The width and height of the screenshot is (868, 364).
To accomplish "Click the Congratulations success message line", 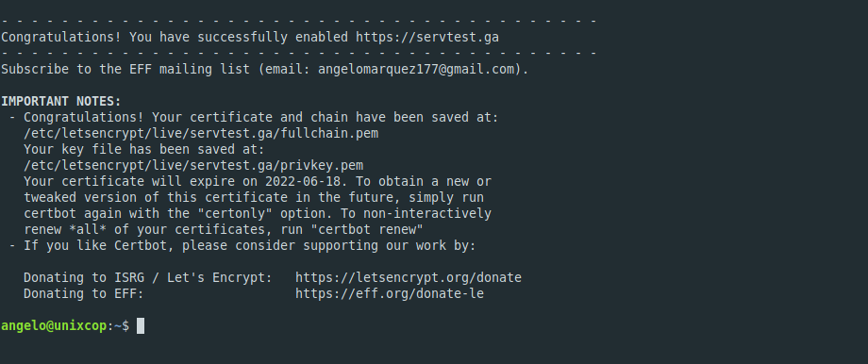I will coord(250,38).
